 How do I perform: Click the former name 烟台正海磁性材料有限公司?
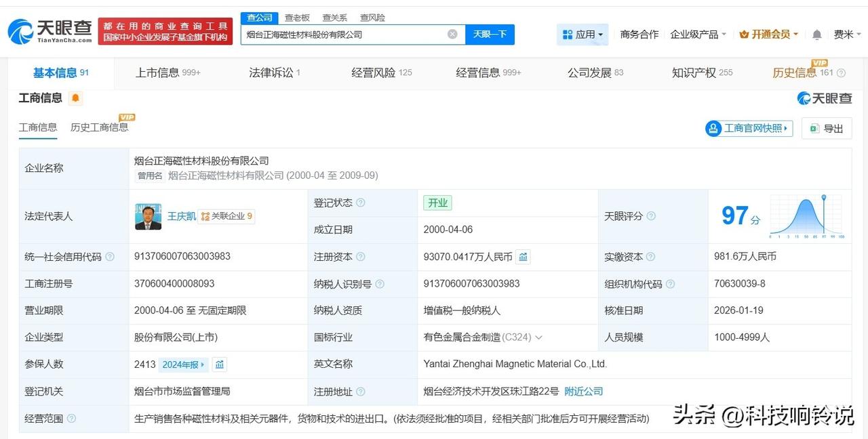pos(226,175)
